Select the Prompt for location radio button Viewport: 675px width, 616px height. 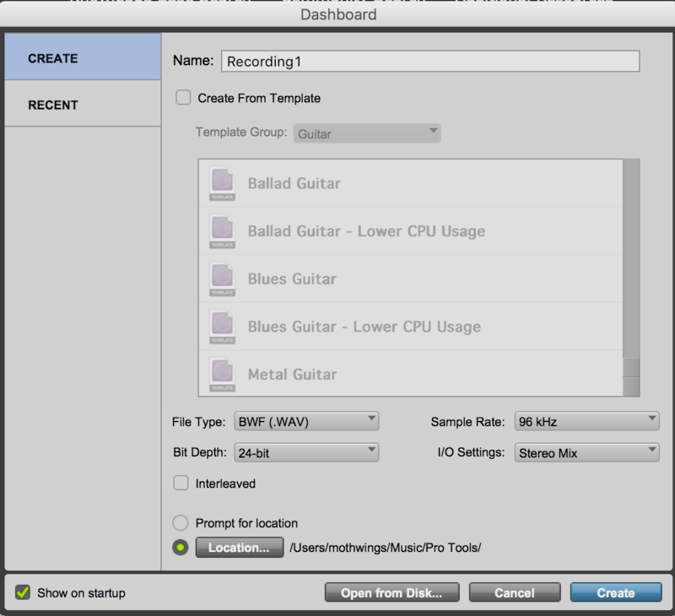[180, 523]
